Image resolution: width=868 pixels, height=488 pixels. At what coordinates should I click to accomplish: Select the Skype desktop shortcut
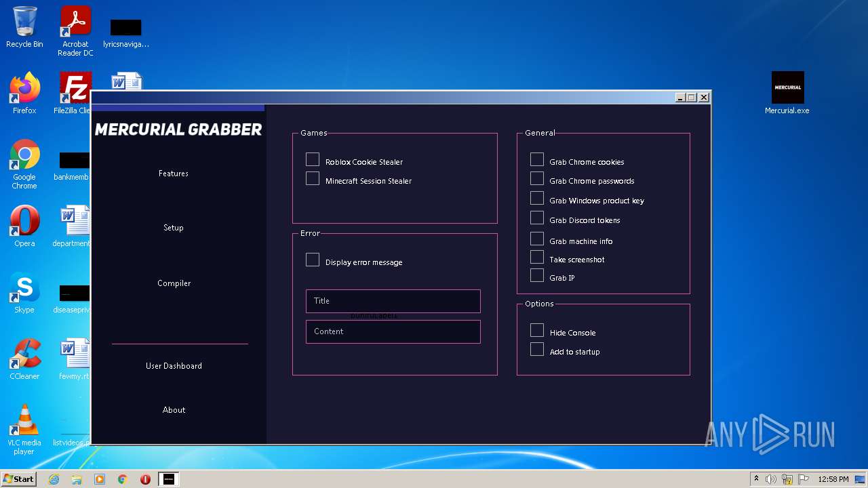point(24,293)
